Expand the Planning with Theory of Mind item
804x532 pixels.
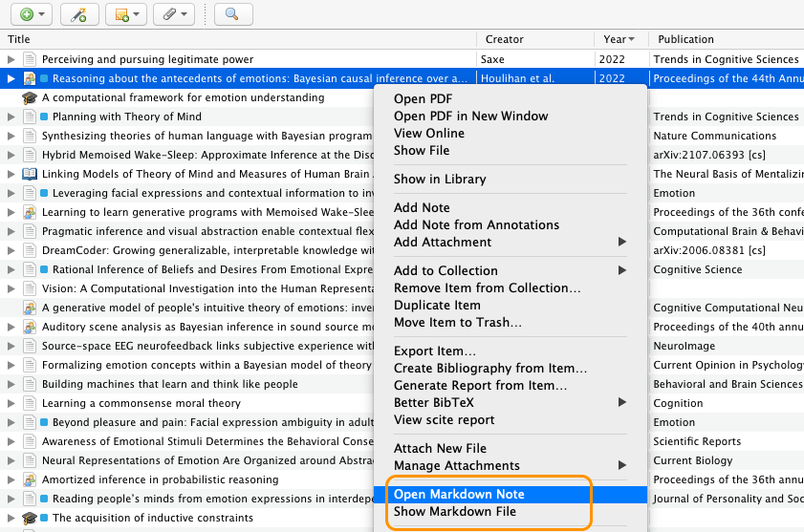point(11,117)
